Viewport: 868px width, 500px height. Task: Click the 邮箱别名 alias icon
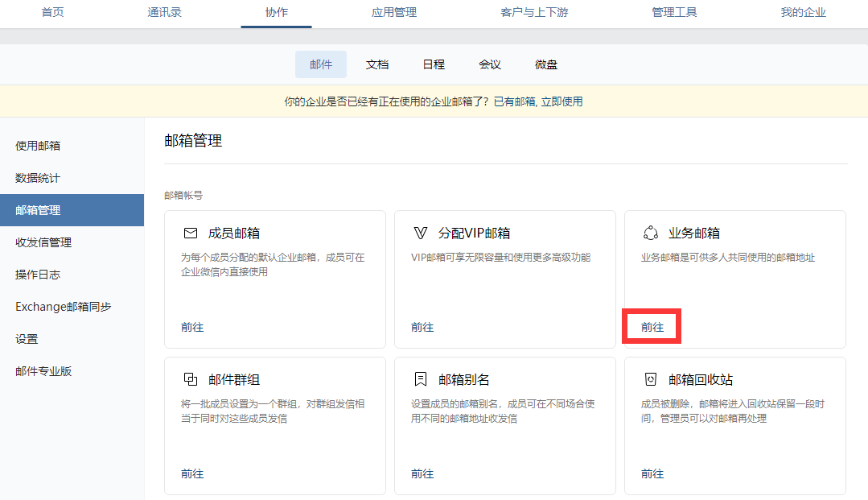(421, 379)
